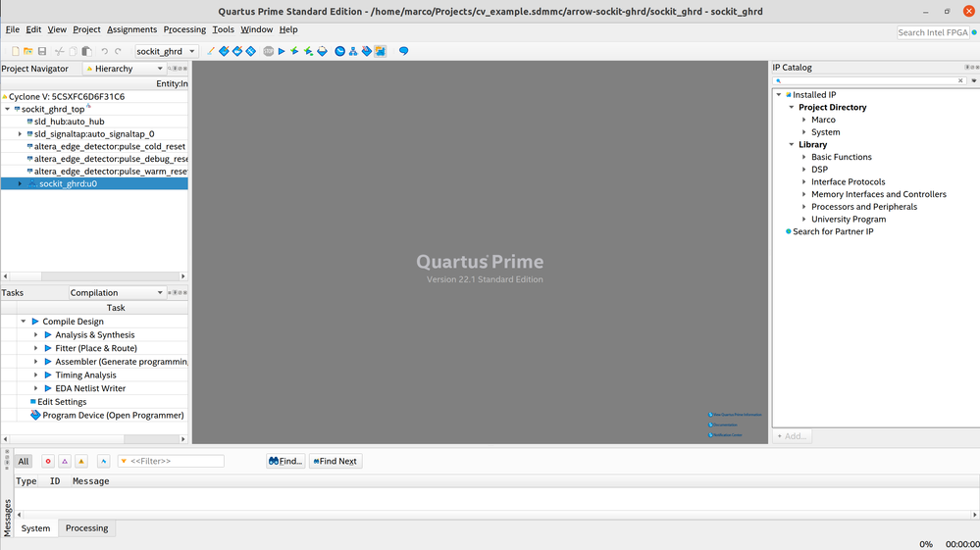Select altera_edge_detector:pulse_cold_reset hierarchy row
This screenshot has height=550, width=980.
coord(94,146)
